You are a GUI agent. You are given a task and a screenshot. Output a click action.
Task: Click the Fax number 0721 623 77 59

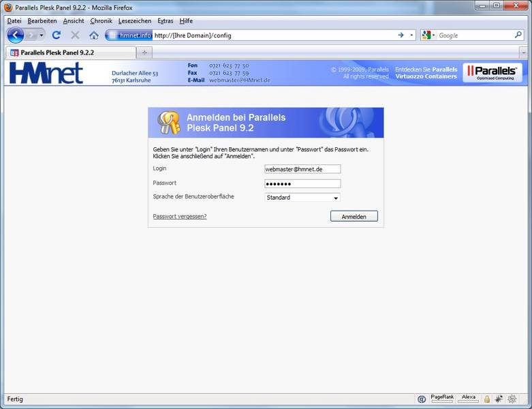point(229,73)
